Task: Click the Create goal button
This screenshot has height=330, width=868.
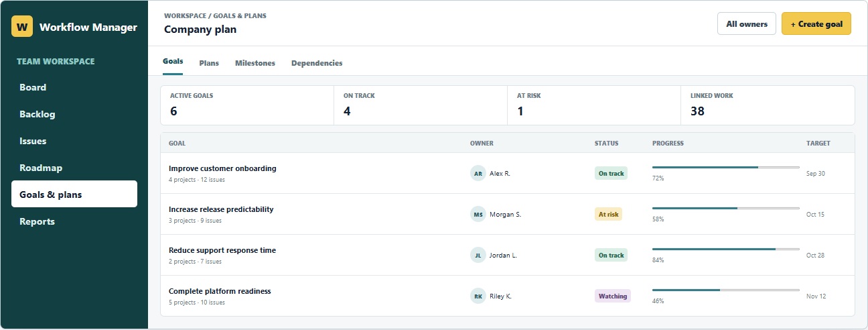Action: pyautogui.click(x=816, y=23)
